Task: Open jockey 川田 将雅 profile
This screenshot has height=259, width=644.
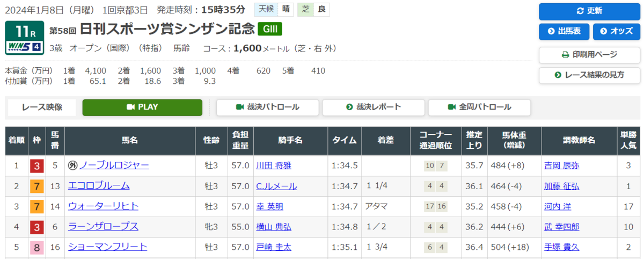Action: [x=274, y=166]
